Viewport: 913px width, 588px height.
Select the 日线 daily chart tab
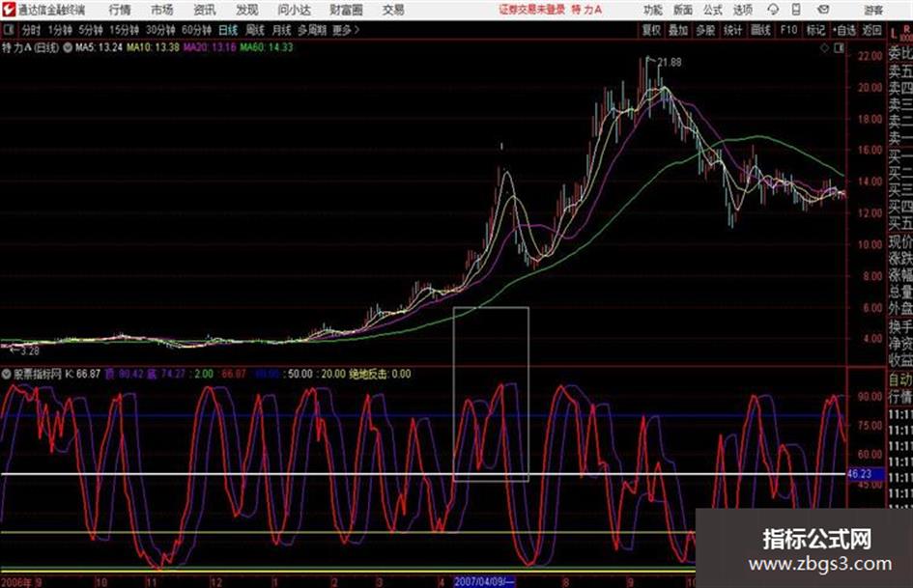pos(228,30)
